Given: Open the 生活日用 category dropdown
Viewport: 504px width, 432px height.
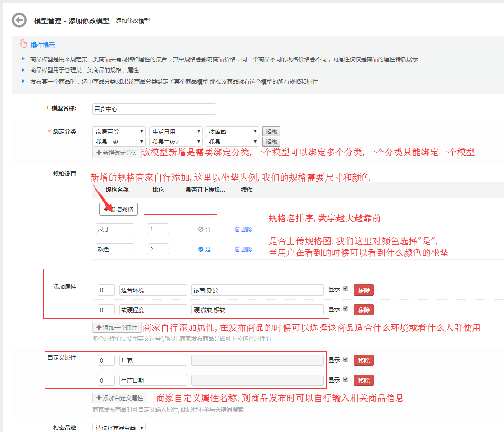Looking at the screenshot, I should click(176, 132).
